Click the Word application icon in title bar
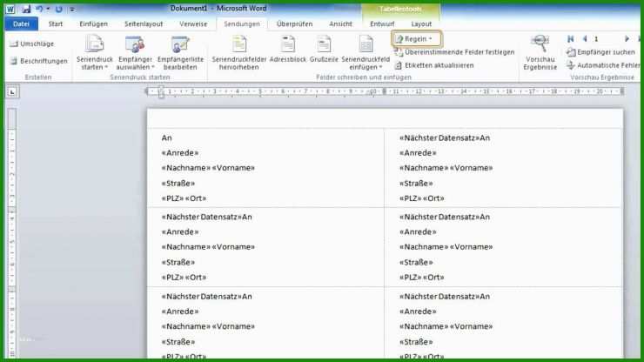 (10, 9)
